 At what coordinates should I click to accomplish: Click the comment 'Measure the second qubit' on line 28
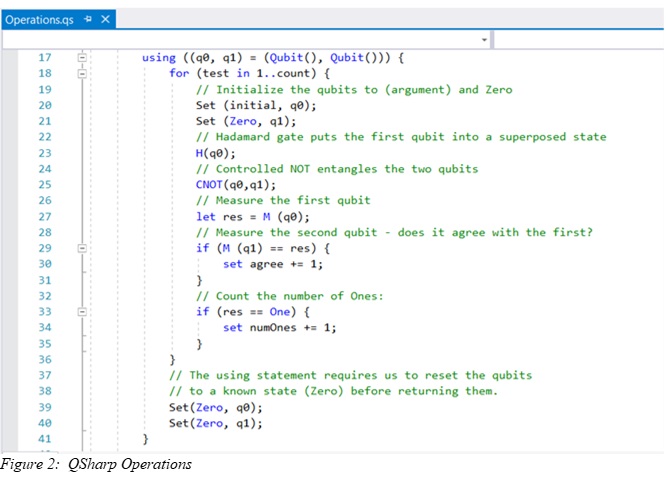[x=394, y=232]
